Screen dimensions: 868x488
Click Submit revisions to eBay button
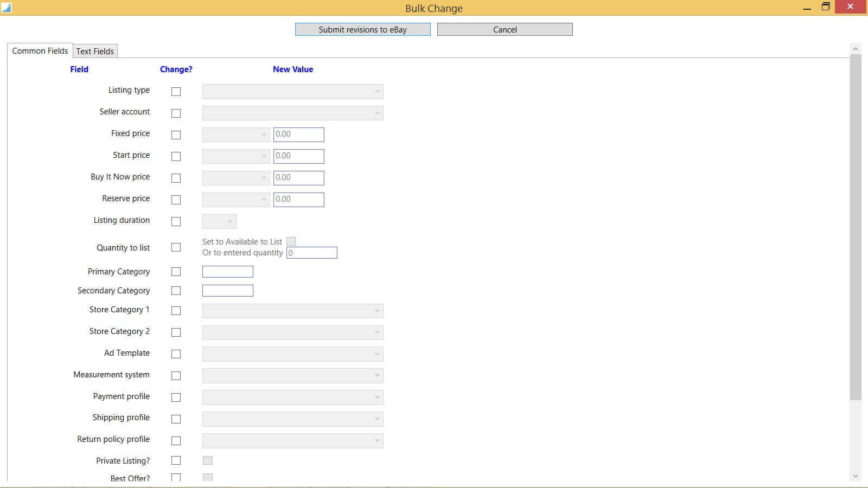362,29
